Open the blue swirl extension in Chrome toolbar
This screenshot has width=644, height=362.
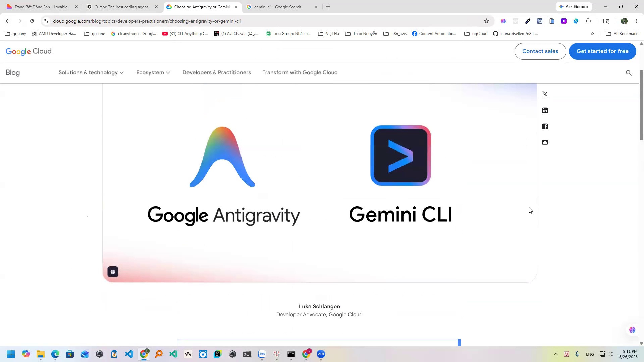click(576, 21)
